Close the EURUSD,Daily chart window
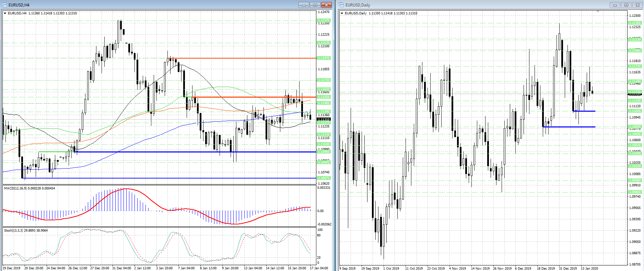 click(x=637, y=5)
